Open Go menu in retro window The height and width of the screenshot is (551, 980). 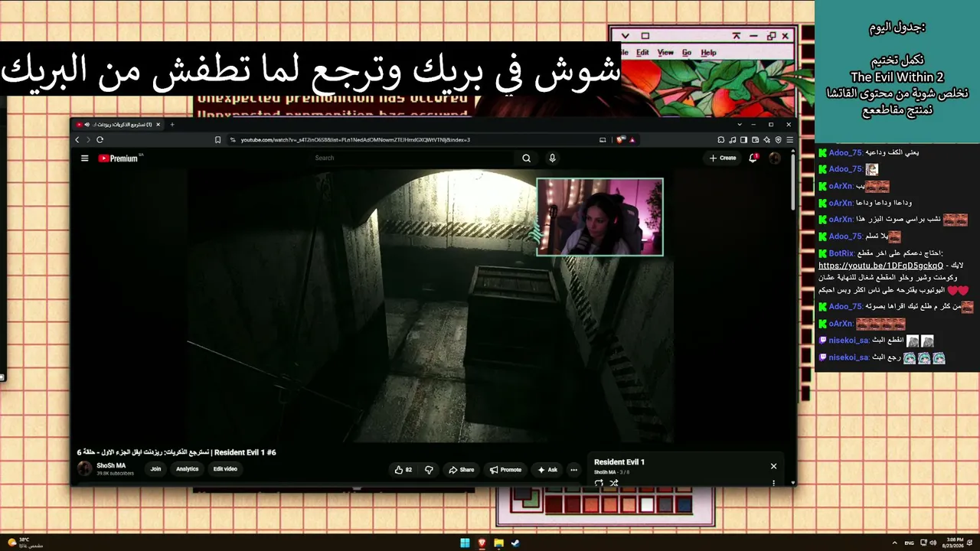tap(687, 53)
